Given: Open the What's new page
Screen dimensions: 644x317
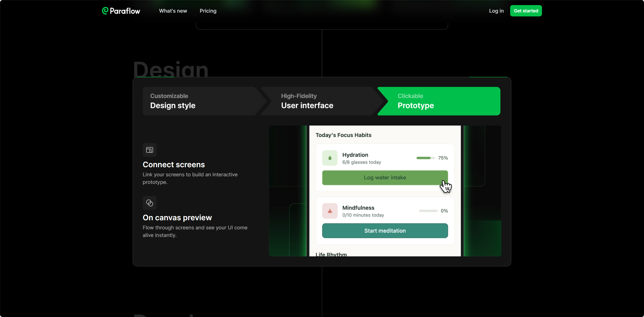Looking at the screenshot, I should (173, 11).
